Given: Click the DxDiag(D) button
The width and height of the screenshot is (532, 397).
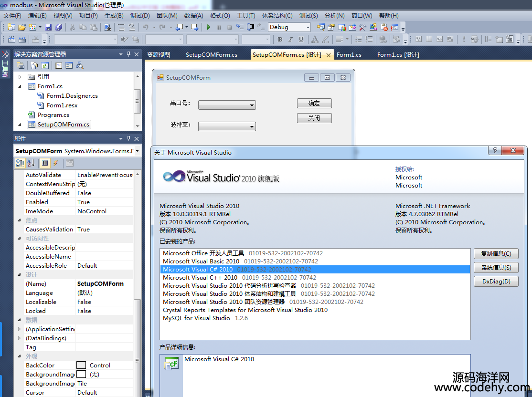Looking at the screenshot, I should pyautogui.click(x=496, y=282).
